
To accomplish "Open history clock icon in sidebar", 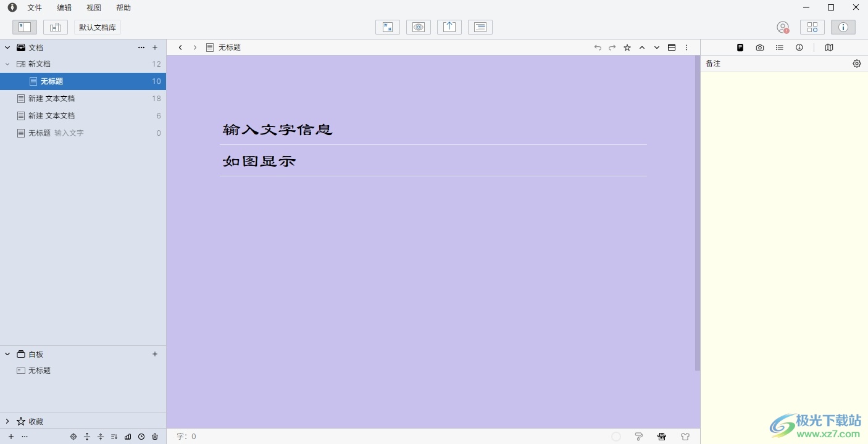I will [141, 437].
